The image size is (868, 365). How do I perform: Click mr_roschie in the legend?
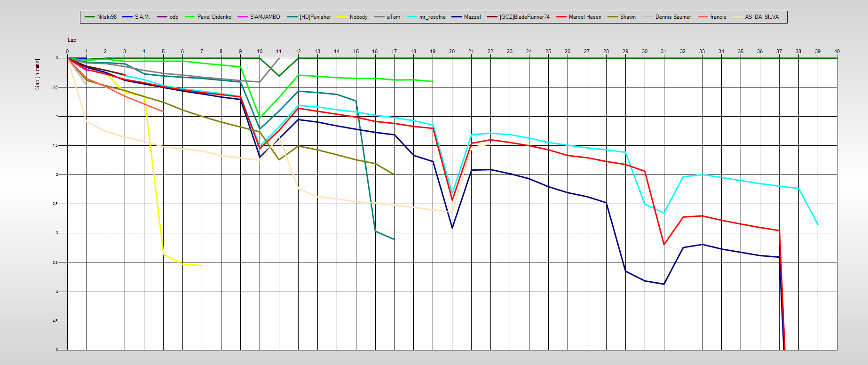pyautogui.click(x=432, y=17)
